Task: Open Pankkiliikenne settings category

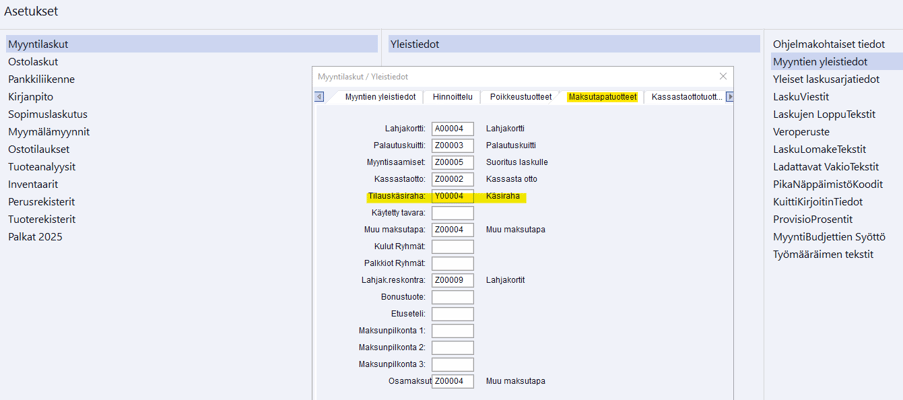Action: (41, 79)
